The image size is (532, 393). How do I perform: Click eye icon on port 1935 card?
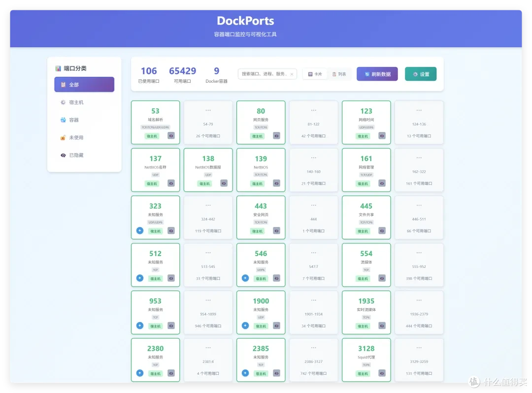(382, 326)
